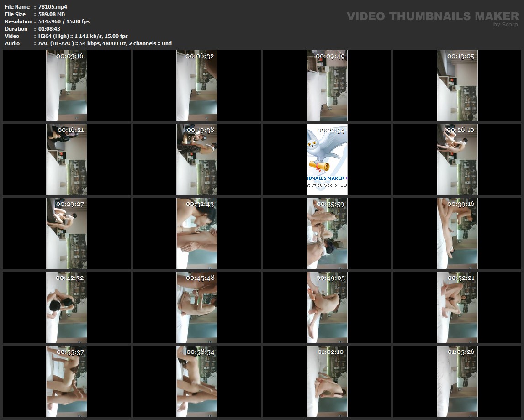Screen dimensions: 524x420
Task: Click the Audio AAC codec info line
Action: coord(105,43)
